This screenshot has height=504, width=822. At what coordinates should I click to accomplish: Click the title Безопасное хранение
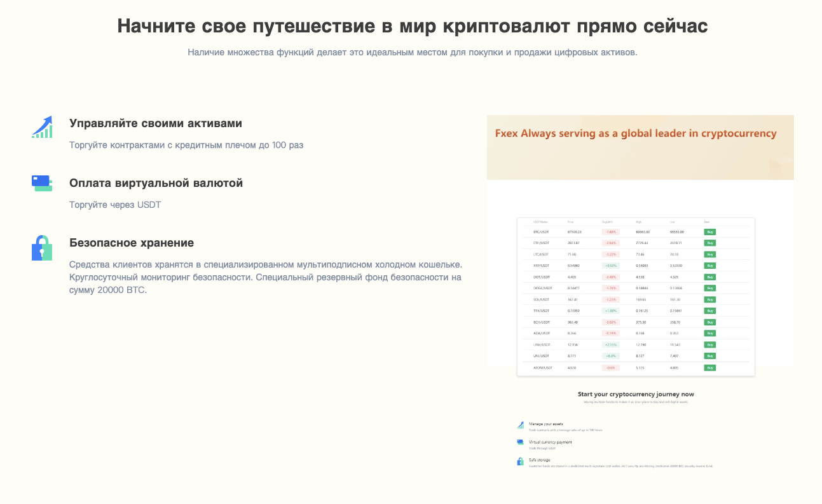pyautogui.click(x=132, y=243)
